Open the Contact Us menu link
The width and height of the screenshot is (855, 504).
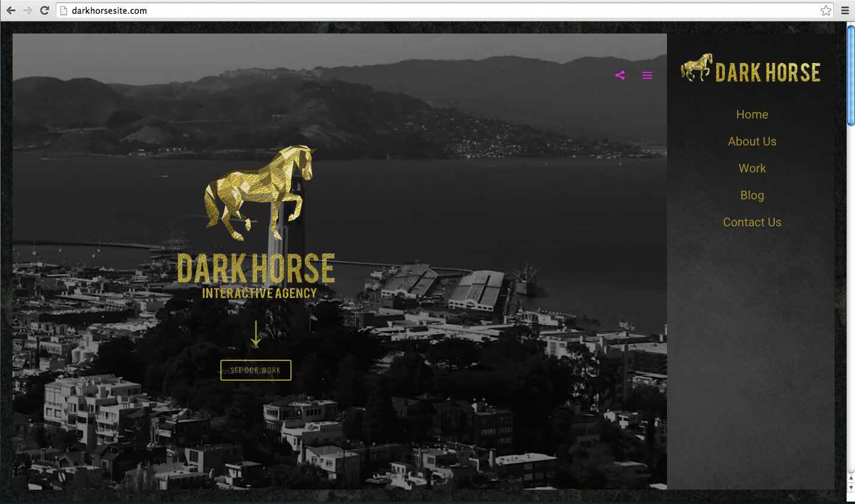[x=752, y=222]
